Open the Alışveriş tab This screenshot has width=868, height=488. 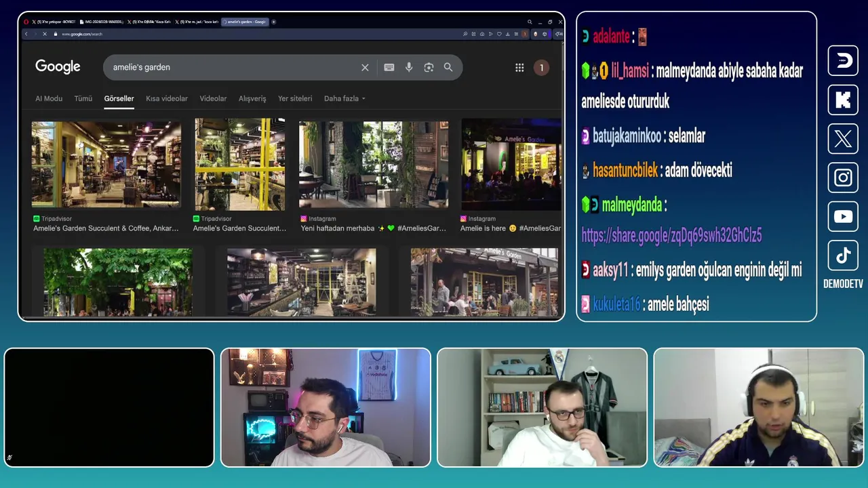point(252,98)
